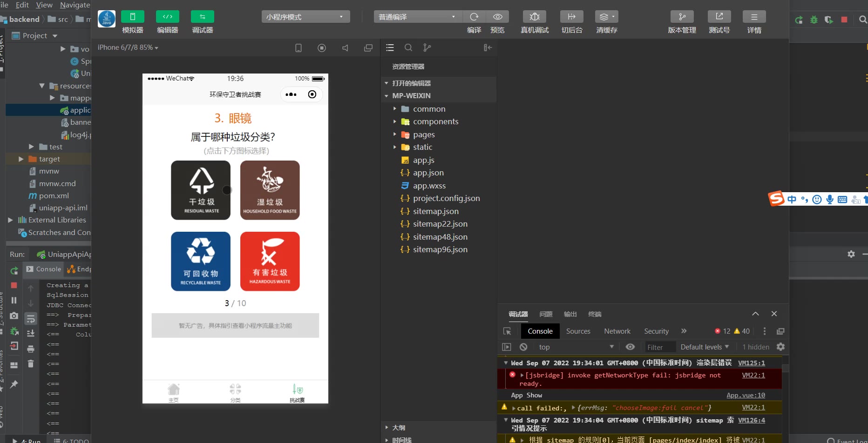
Task: Open the mini program three-dot menu
Action: tap(291, 94)
